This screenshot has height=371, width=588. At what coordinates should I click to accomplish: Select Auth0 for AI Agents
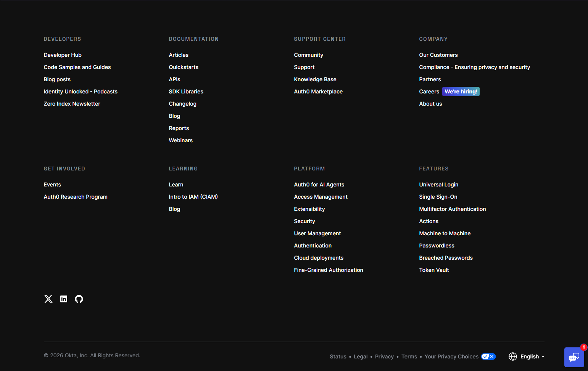[319, 184]
